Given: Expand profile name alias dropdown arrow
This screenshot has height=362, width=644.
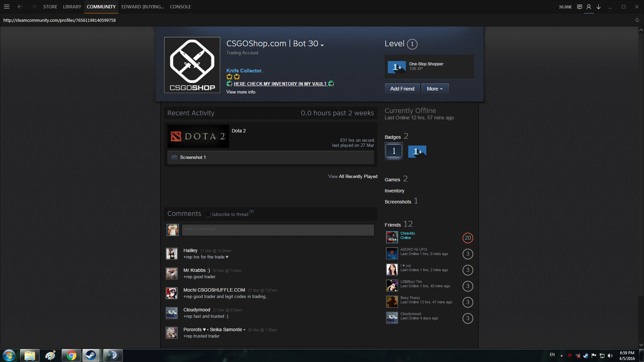Looking at the screenshot, I should [x=322, y=45].
